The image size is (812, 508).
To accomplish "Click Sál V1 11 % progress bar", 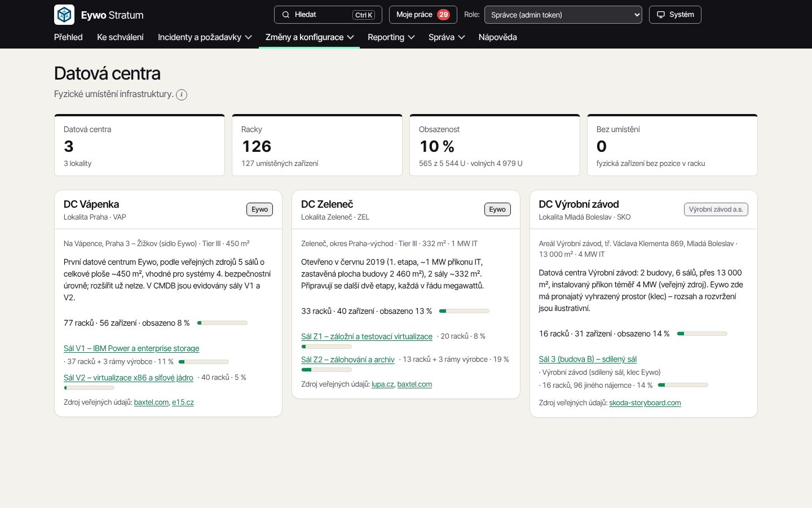I will (204, 362).
